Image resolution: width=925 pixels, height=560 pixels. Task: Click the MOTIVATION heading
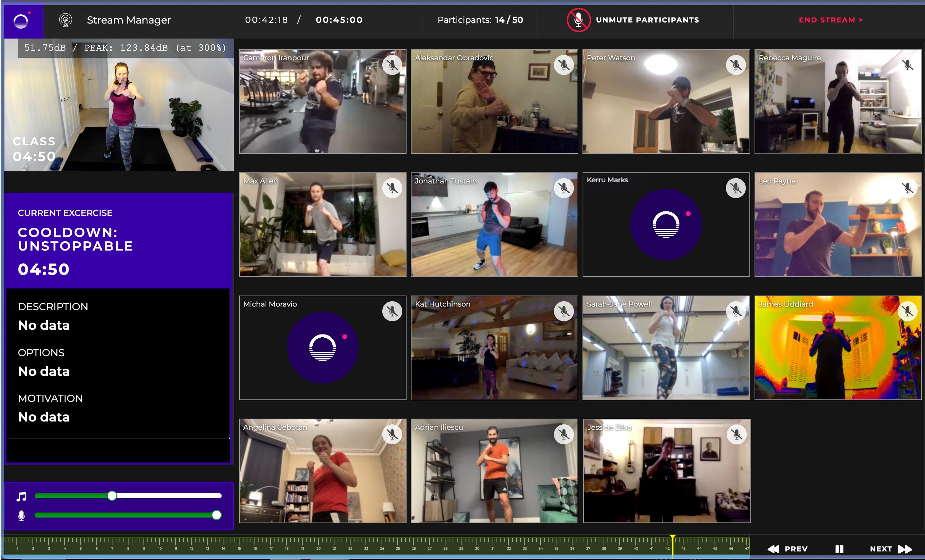(x=50, y=398)
